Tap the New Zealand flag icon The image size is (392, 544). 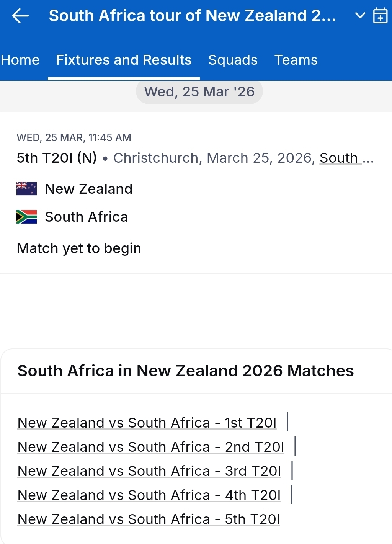point(26,189)
